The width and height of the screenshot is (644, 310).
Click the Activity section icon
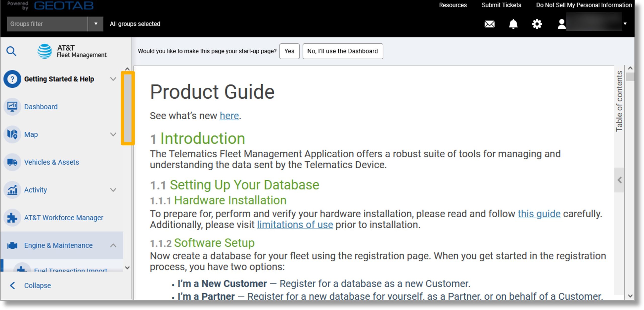12,190
